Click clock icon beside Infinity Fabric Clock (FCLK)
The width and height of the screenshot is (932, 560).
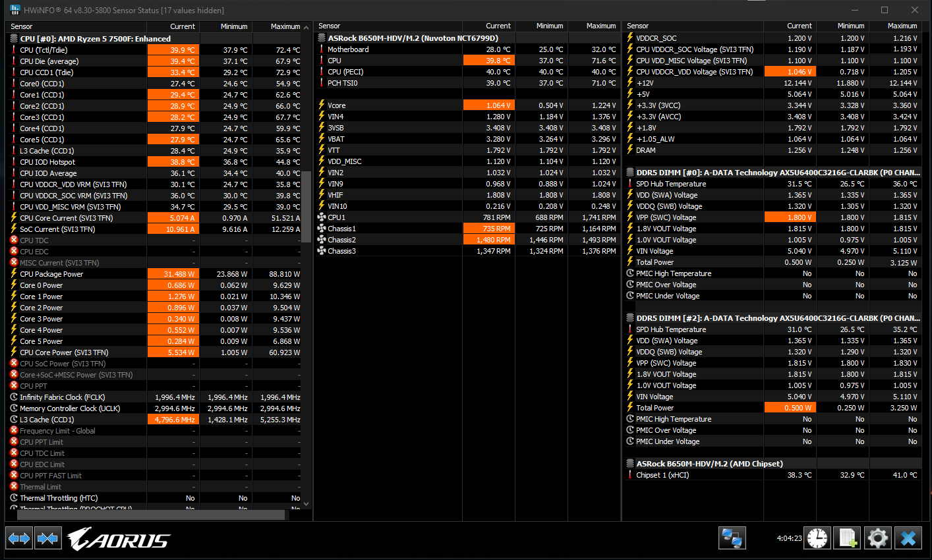(x=14, y=397)
